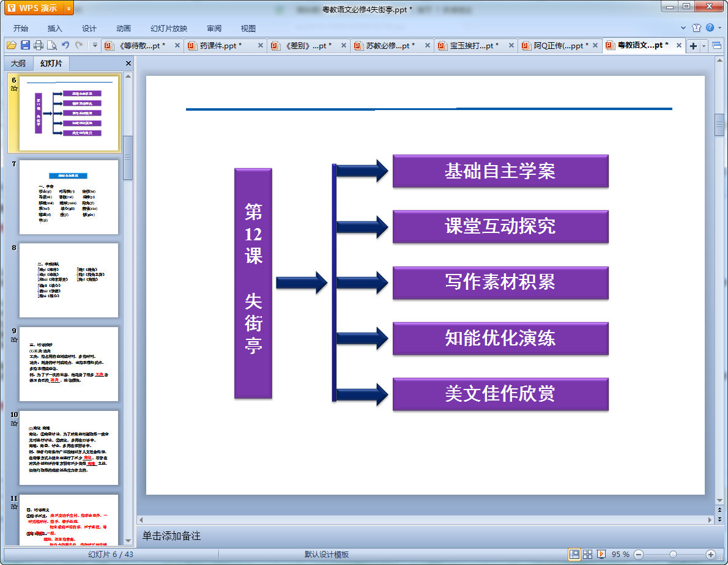Click animation star icon under slide 10 number
The image size is (728, 565).
tap(14, 423)
